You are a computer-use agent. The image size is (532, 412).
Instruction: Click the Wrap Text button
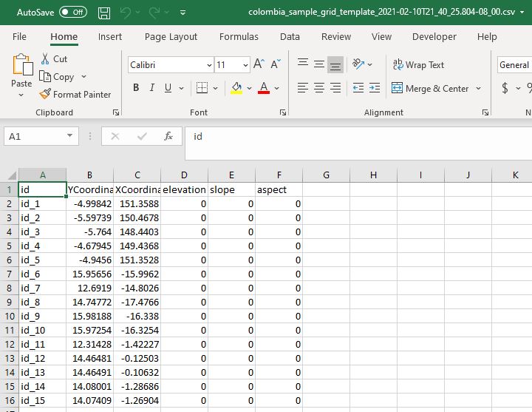pyautogui.click(x=418, y=65)
